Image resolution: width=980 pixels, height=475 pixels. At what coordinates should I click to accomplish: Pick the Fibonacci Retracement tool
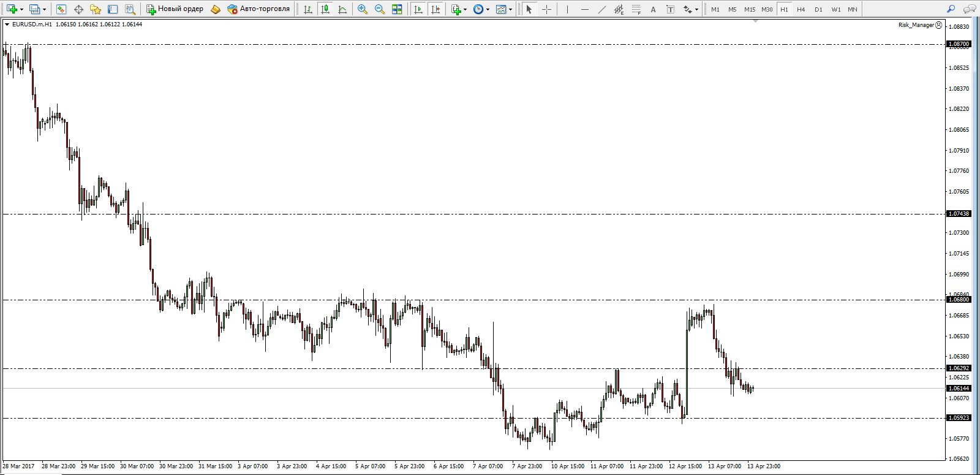tap(636, 9)
